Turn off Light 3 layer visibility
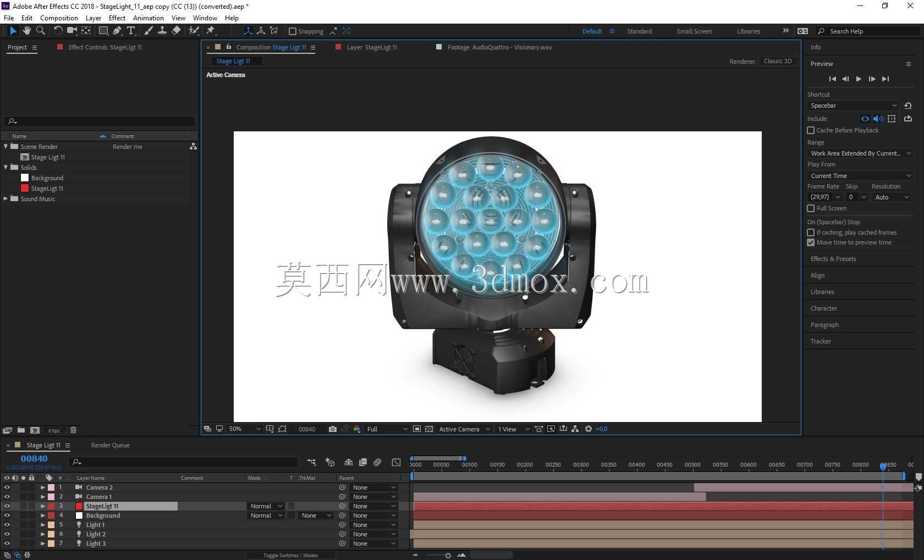This screenshot has width=924, height=560. click(x=7, y=544)
